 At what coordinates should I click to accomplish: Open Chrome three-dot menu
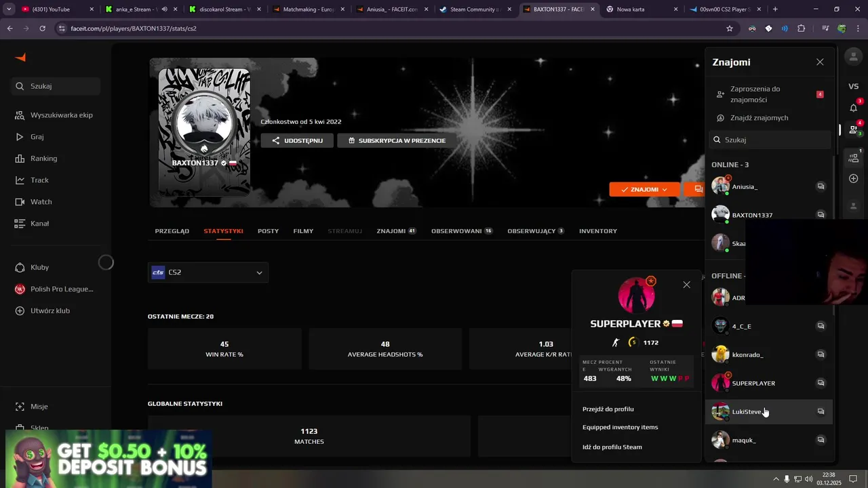[857, 28]
